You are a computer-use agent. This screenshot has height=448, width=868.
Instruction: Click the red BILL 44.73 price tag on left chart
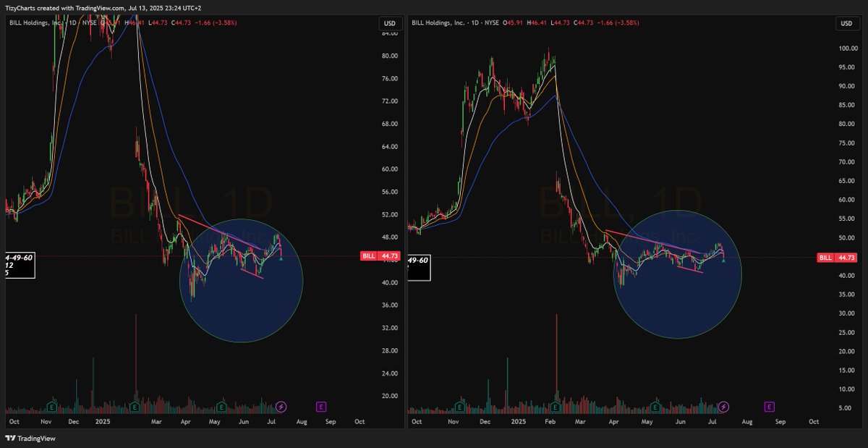coord(380,256)
